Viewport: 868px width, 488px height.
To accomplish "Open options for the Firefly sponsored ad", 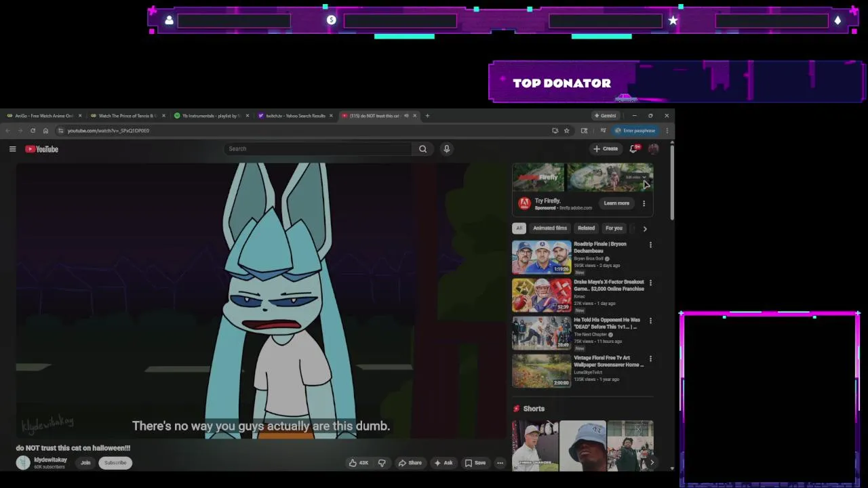I will click(x=644, y=203).
